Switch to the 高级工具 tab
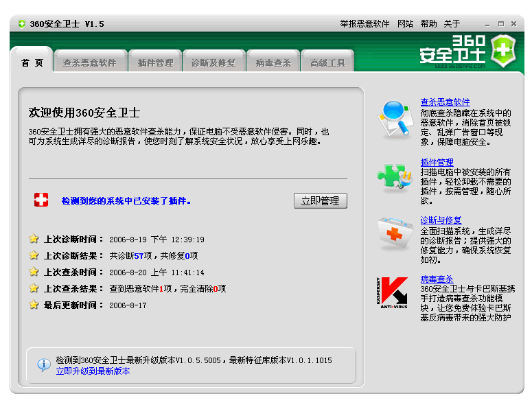 (327, 62)
